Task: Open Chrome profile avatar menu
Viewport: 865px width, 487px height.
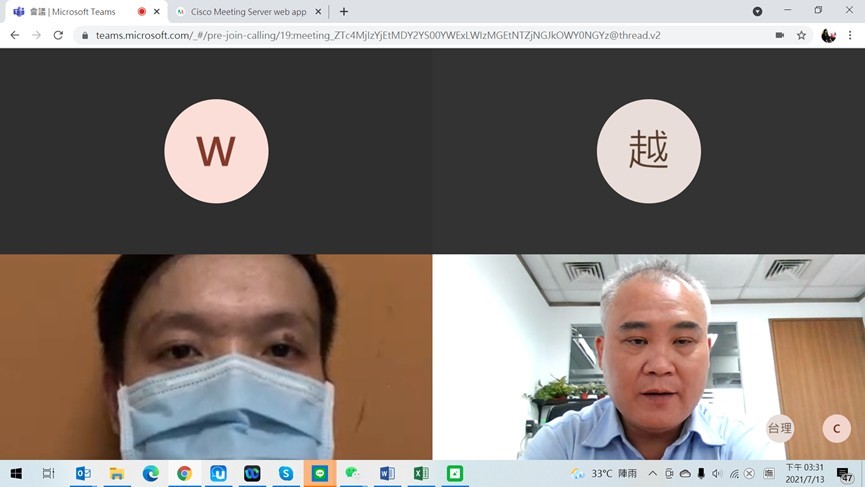Action: coord(828,35)
